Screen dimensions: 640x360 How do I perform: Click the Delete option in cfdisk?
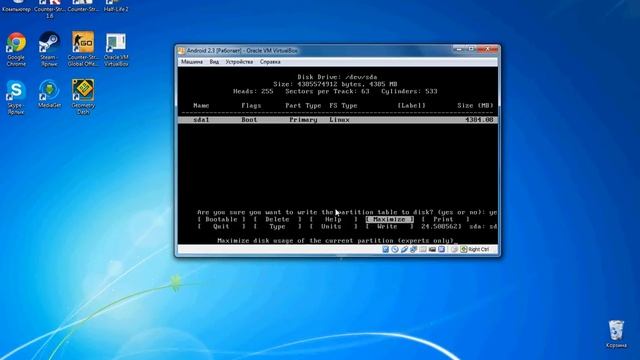point(277,219)
